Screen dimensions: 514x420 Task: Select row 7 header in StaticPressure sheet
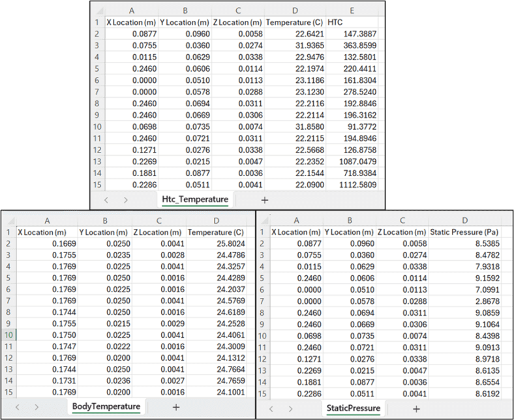[262, 301]
